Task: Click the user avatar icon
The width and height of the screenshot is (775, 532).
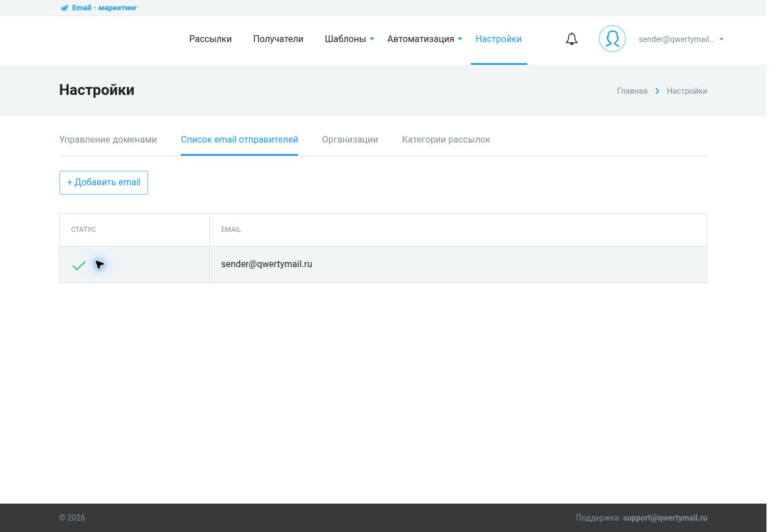Action: pos(612,39)
